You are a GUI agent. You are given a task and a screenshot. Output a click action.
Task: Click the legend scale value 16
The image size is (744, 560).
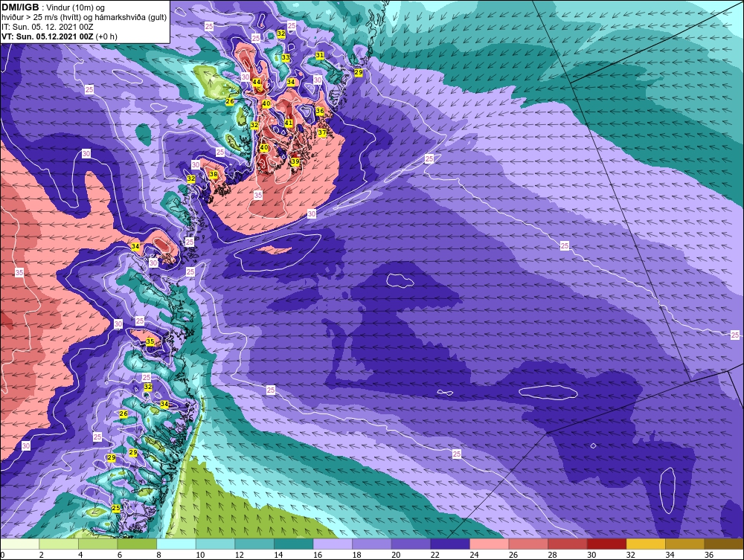point(318,555)
